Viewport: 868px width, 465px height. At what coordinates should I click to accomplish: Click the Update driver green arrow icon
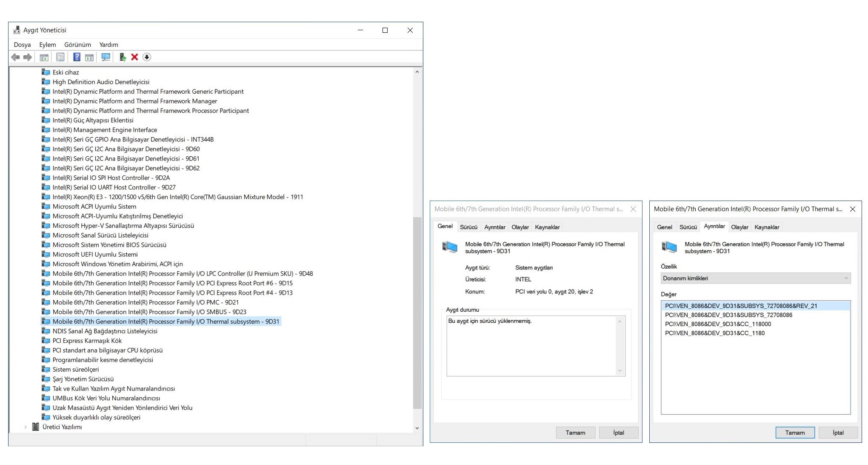tap(123, 57)
